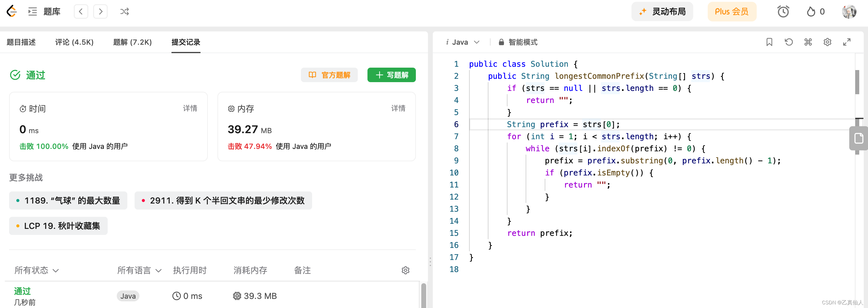Click the bookmark icon in editor toolbar
Screen dimensions: 868x308
tap(769, 42)
